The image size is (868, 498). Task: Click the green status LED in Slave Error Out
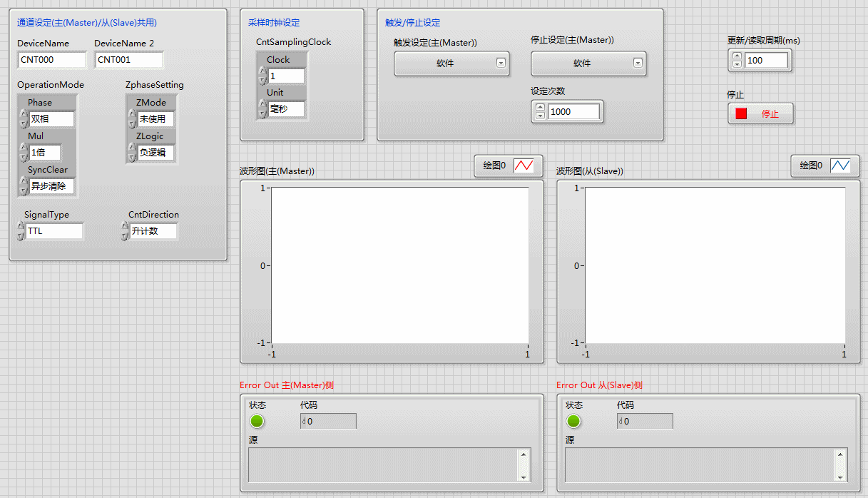(573, 421)
